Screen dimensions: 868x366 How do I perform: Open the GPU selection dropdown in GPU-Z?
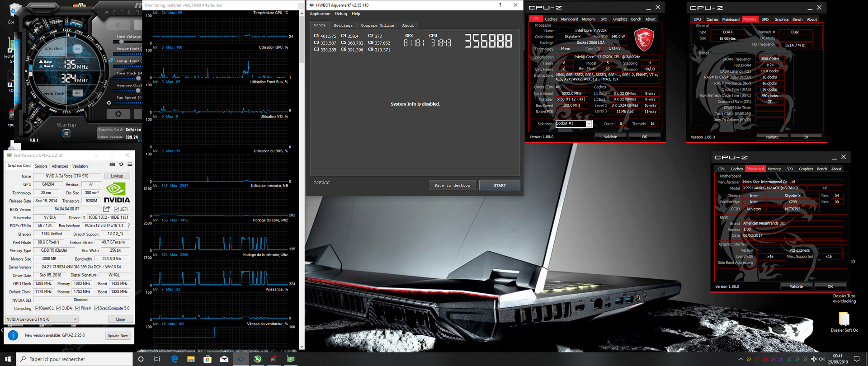click(42, 319)
